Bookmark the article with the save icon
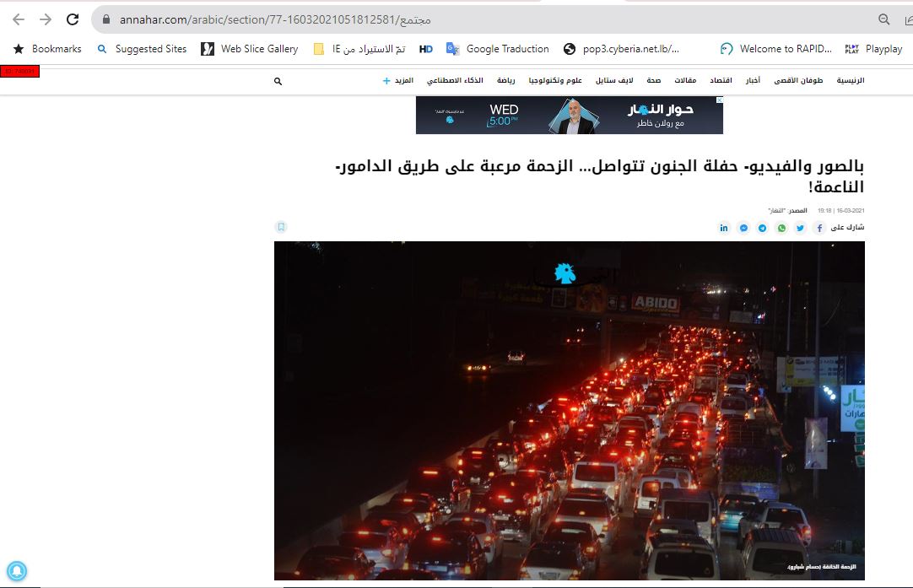 point(281,226)
